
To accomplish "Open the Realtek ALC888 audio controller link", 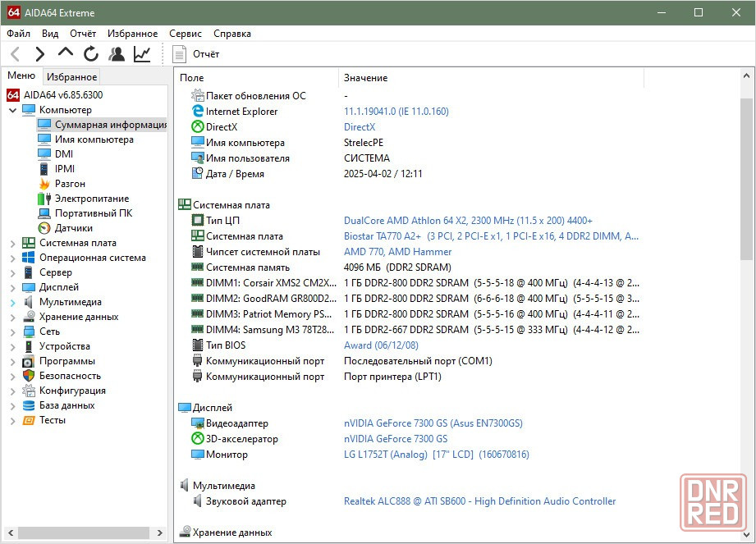I will point(479,501).
